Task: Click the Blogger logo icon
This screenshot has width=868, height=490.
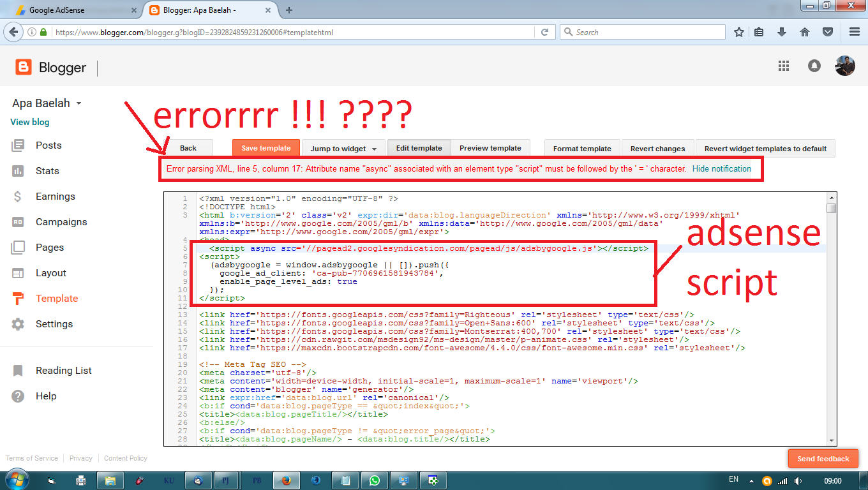Action: (24, 67)
